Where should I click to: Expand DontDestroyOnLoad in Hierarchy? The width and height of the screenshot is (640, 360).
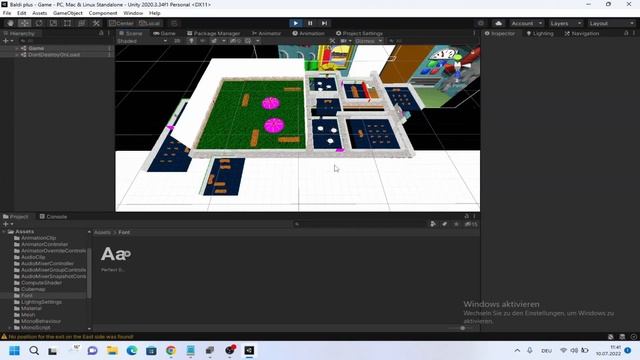[17, 55]
